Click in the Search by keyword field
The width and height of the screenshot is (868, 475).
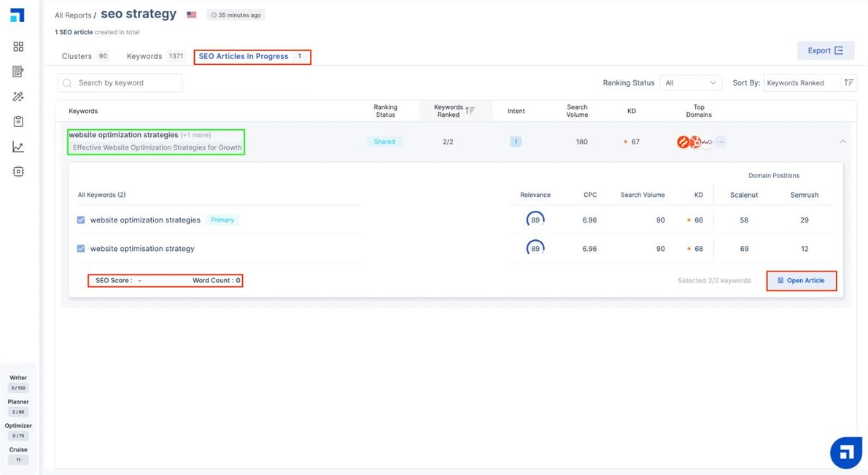(x=120, y=82)
